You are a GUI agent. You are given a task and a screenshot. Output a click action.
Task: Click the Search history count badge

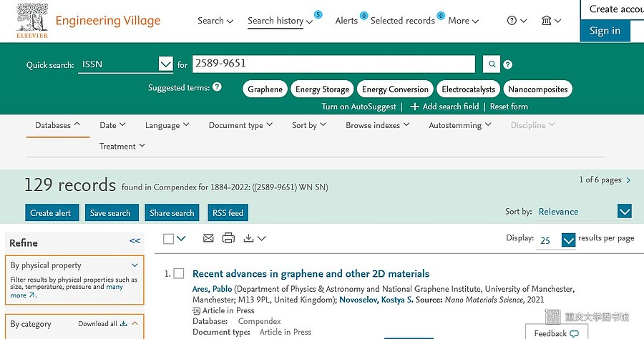[318, 15]
